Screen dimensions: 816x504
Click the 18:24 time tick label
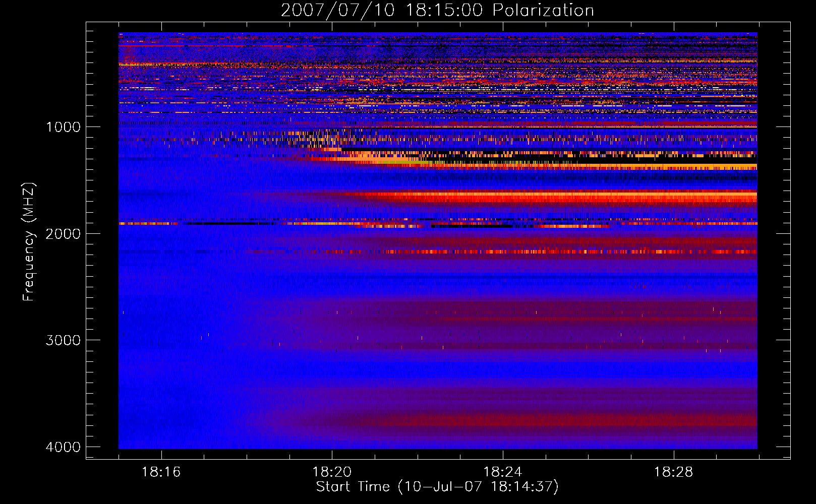(x=503, y=472)
